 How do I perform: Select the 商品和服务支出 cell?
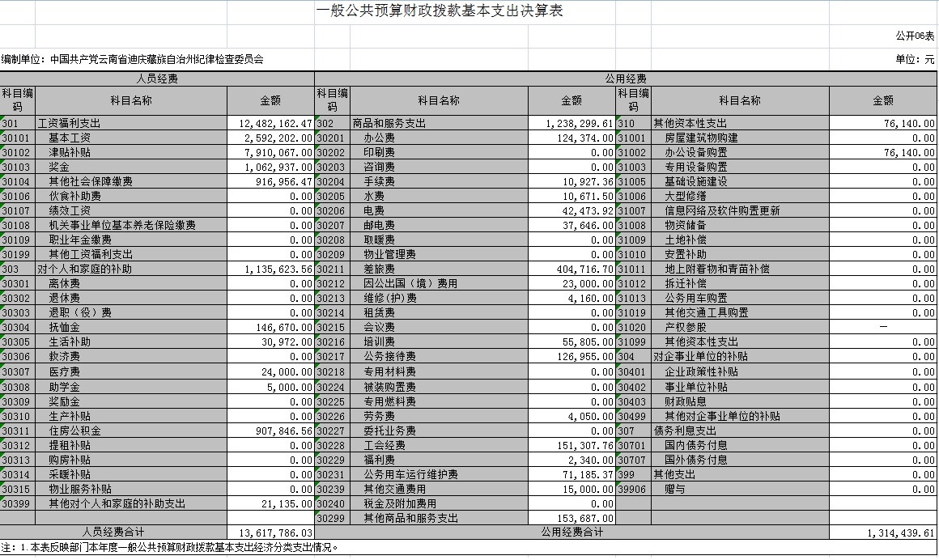click(439, 123)
